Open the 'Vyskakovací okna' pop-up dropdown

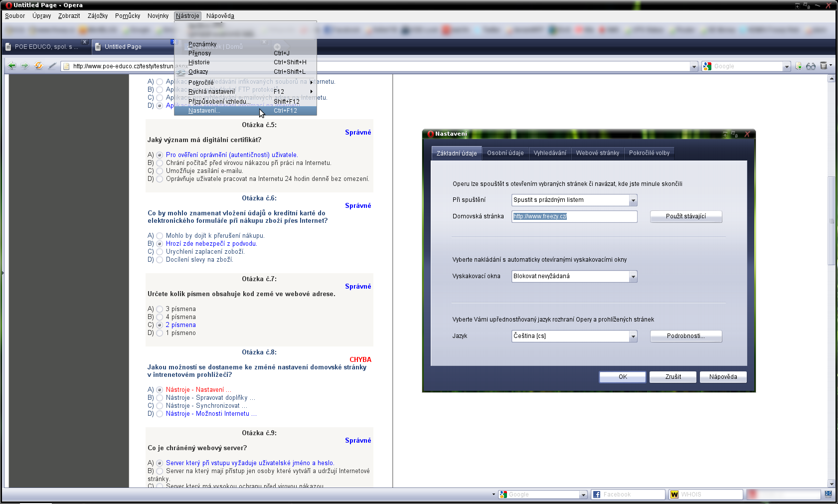[x=633, y=277]
